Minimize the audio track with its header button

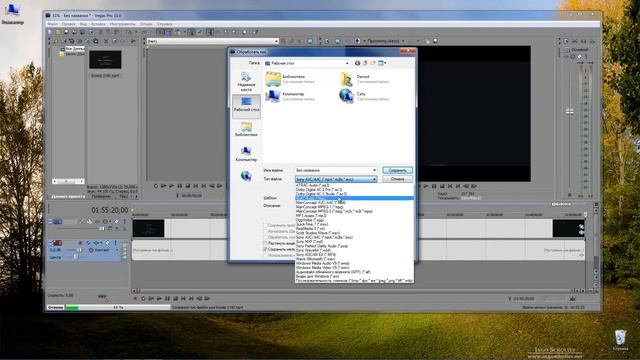50,243
